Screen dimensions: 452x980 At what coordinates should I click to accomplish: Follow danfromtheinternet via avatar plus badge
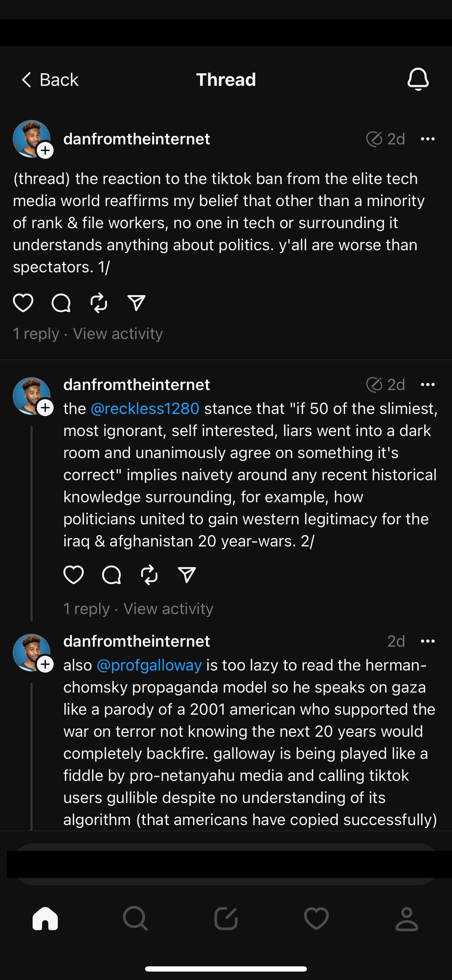click(x=45, y=150)
